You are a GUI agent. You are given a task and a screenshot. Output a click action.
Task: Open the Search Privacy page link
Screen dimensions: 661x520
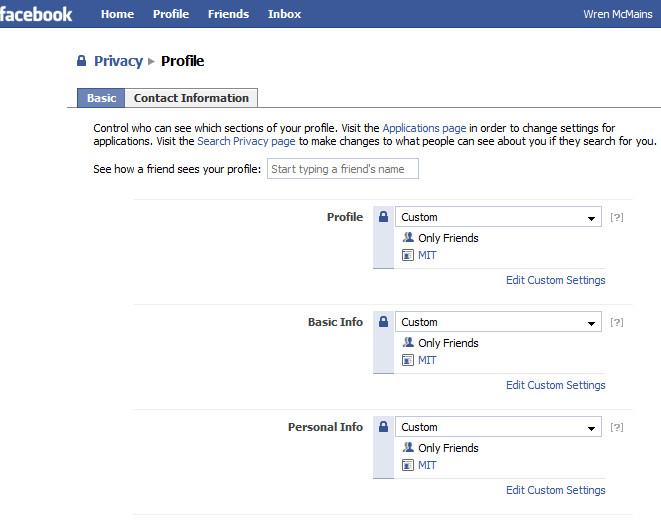246,141
